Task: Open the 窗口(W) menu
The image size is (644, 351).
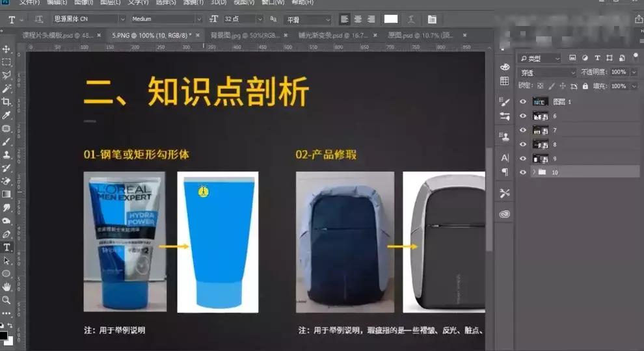Action: 273,3
